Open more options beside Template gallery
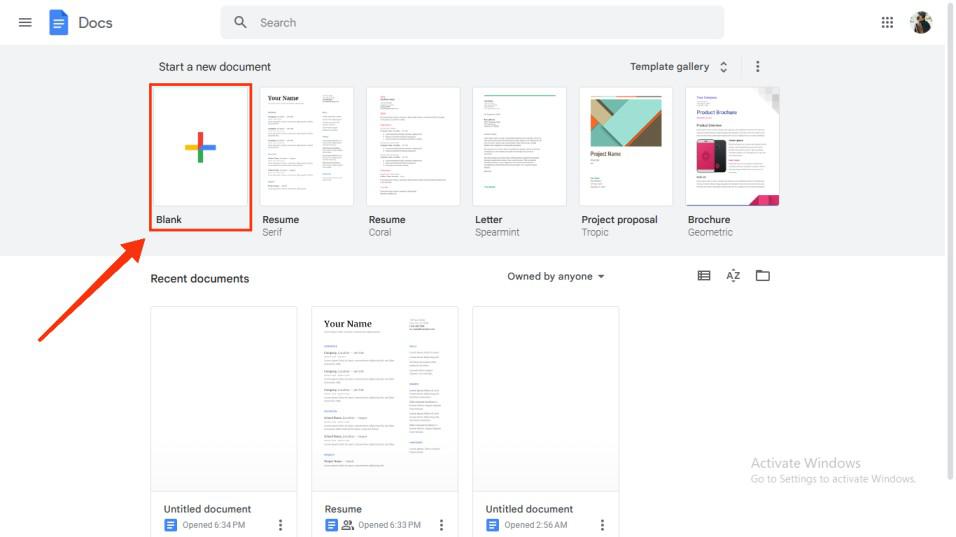This screenshot has height=537, width=956. (757, 66)
